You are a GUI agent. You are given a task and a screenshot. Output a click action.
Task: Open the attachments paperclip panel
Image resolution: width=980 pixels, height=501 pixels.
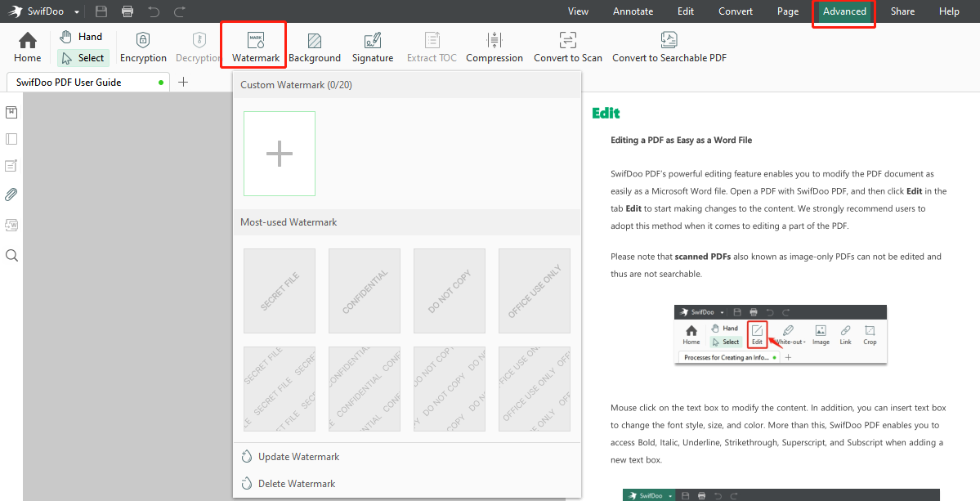pos(11,195)
